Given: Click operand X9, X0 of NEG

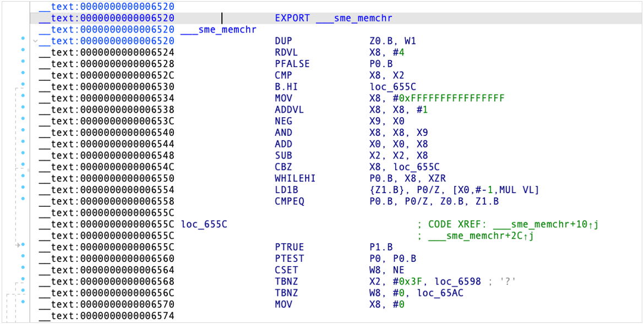Looking at the screenshot, I should 388,121.
